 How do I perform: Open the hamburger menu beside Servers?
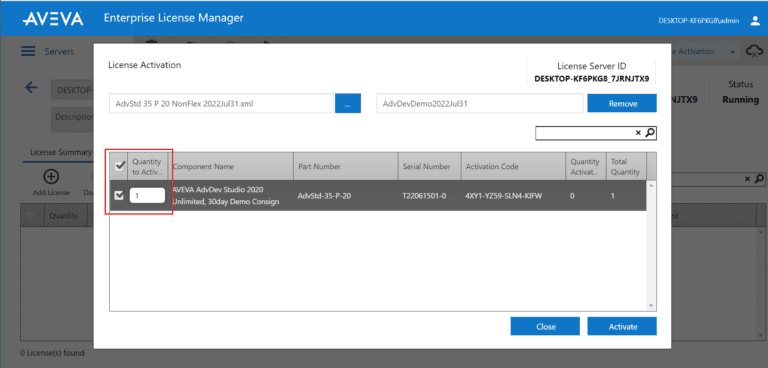pyautogui.click(x=28, y=51)
